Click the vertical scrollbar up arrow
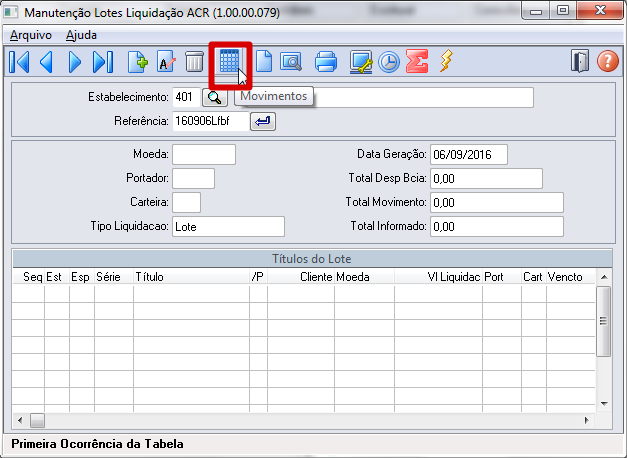The height and width of the screenshot is (458, 627). tap(604, 277)
